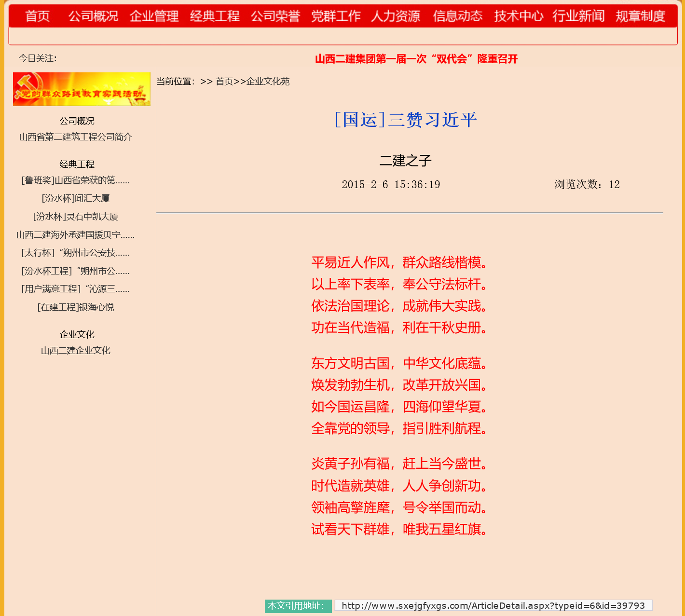Open the 公司概况 navigation menu item
This screenshot has height=616, width=685.
click(93, 16)
